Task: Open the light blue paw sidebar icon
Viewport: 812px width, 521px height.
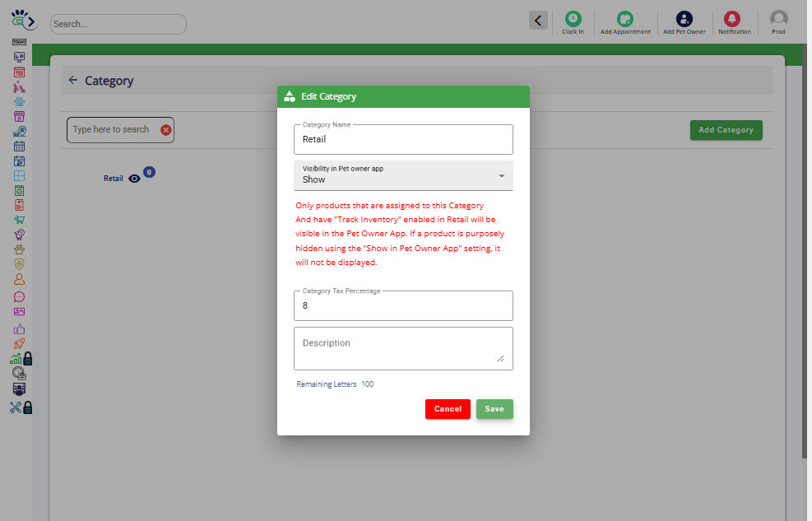Action: pos(19,101)
